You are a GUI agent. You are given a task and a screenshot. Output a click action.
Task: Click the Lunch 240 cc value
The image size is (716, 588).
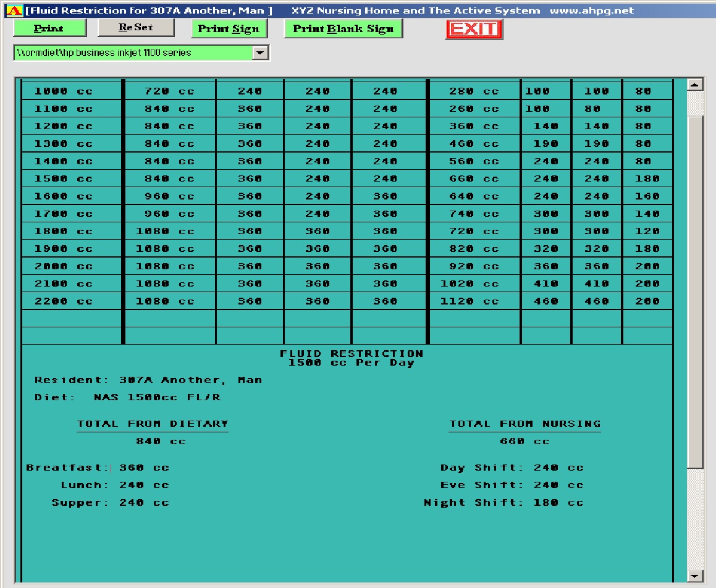click(x=144, y=485)
